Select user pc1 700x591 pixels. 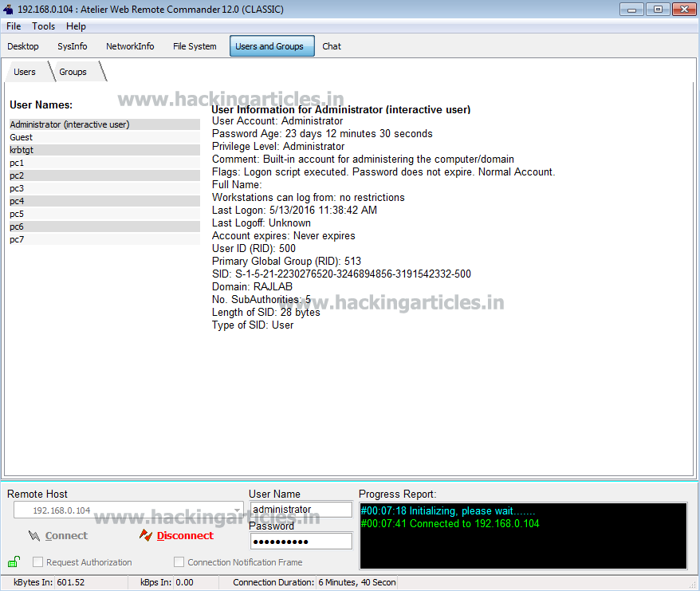click(x=104, y=163)
